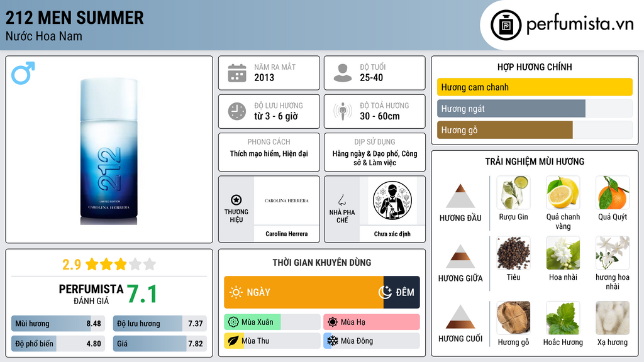
Task: Open the Hương gỗ wood log image
Action: (513, 317)
